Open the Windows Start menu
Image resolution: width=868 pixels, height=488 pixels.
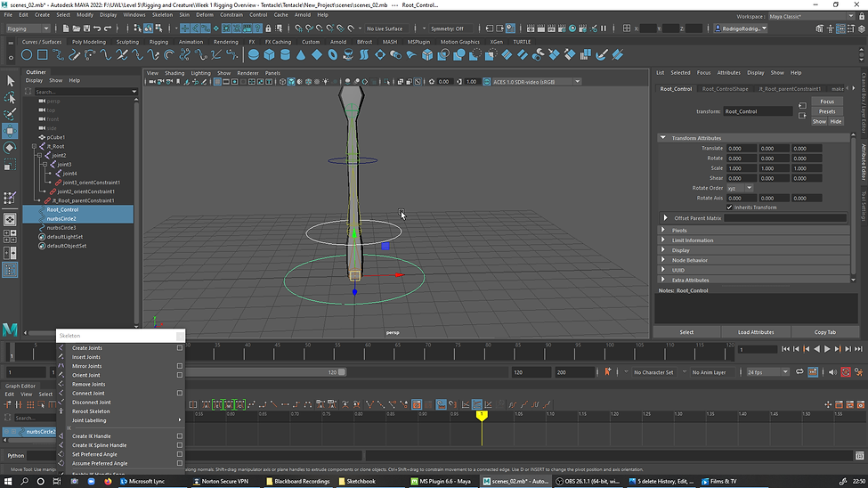click(8, 482)
